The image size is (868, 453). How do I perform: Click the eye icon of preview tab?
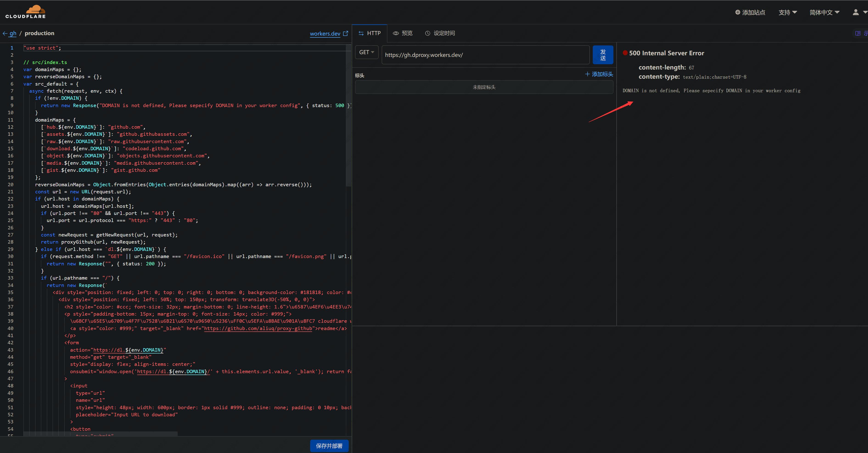click(396, 33)
